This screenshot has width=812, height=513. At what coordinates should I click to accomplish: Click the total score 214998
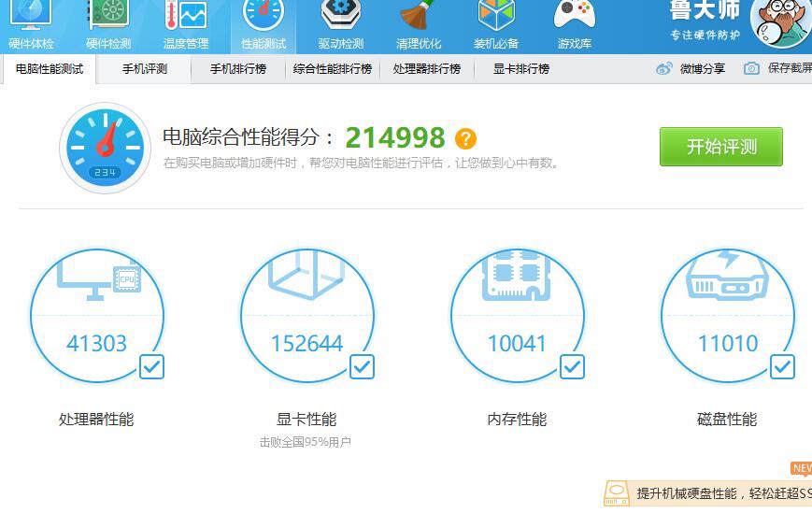point(395,137)
